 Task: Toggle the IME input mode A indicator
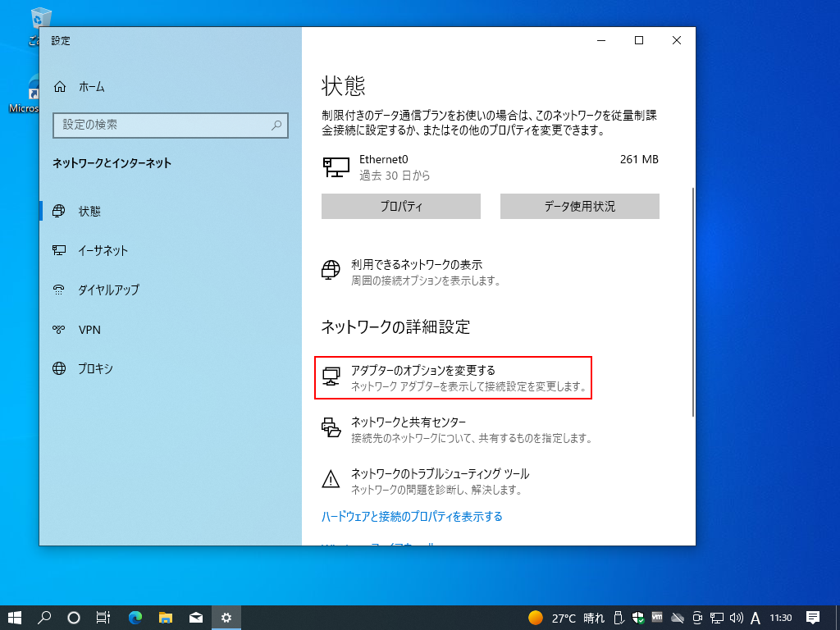pyautogui.click(x=756, y=619)
